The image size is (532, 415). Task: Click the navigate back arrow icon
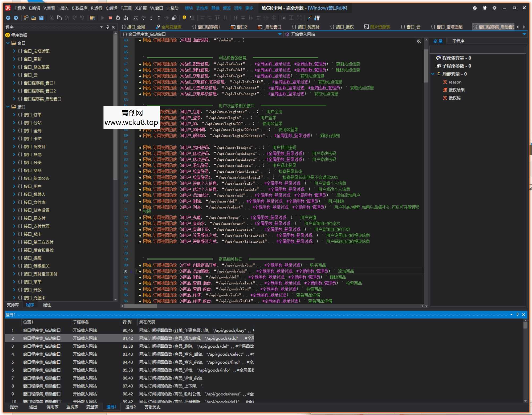point(8,18)
